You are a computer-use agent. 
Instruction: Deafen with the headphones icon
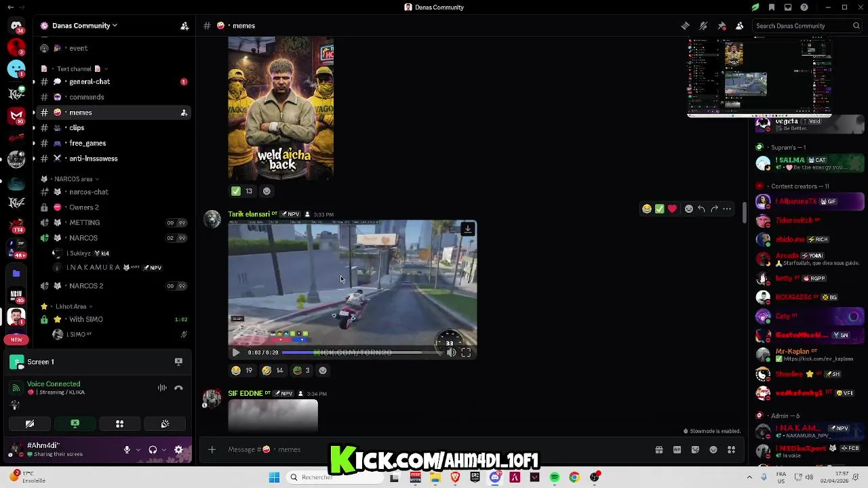point(153,449)
